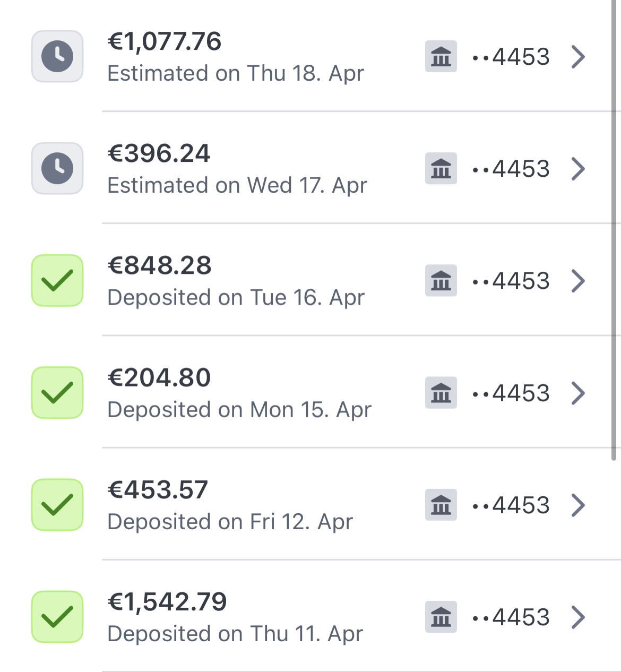This screenshot has width=621, height=672.
Task: Click the bank icon beside the €848.28 payout
Action: (441, 280)
